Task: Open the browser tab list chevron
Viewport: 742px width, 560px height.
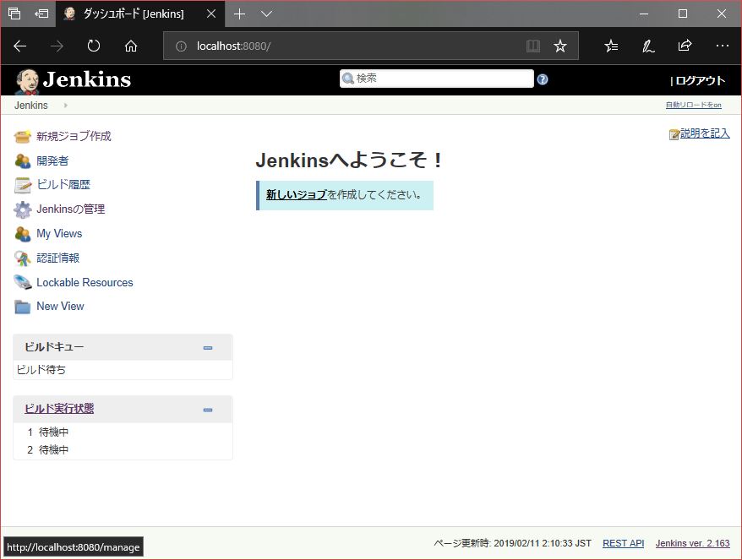Action: tap(266, 14)
